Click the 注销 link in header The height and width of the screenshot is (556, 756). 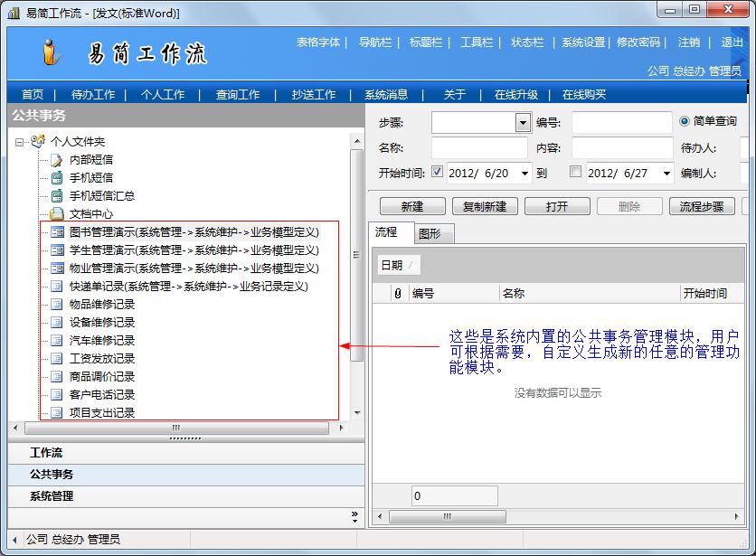click(689, 42)
